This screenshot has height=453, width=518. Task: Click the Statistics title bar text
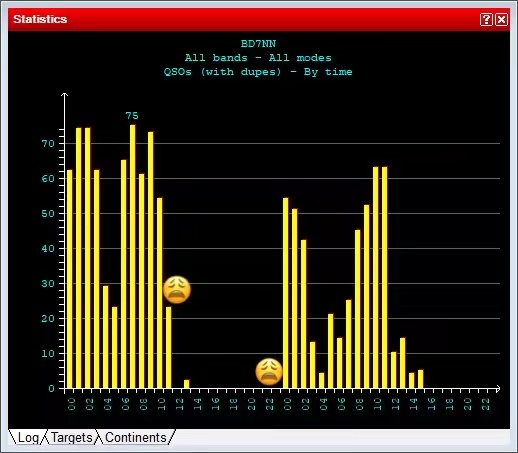[40, 19]
